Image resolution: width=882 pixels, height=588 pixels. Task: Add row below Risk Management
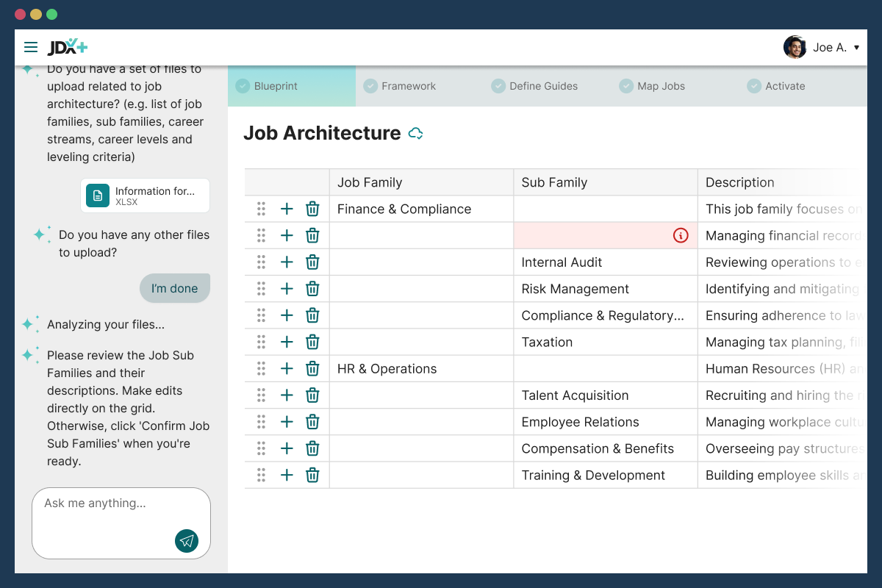coord(287,289)
